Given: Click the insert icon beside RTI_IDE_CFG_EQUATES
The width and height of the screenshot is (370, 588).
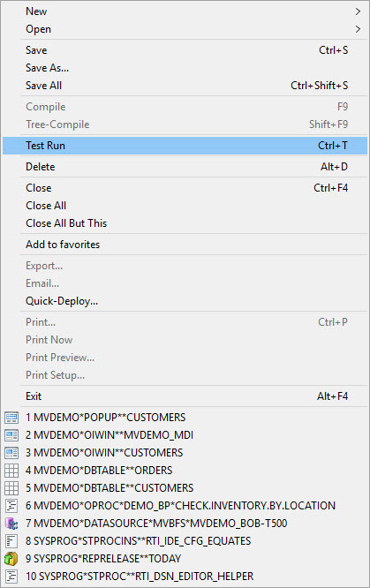Looking at the screenshot, I should [11, 540].
